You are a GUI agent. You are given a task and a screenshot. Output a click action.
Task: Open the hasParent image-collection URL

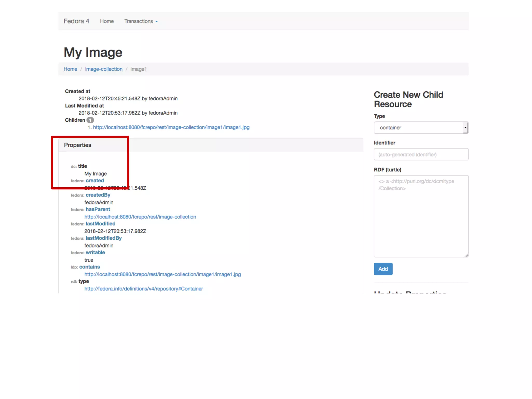(140, 217)
